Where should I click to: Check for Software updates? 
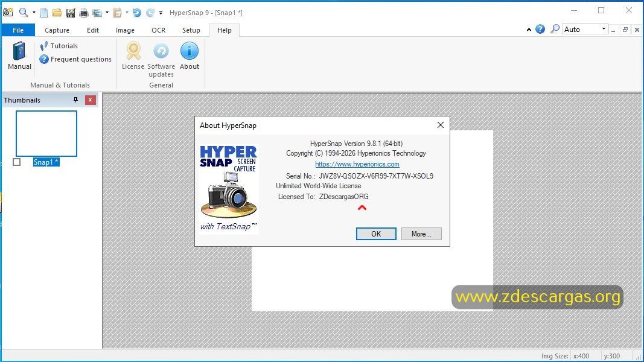coord(161,60)
